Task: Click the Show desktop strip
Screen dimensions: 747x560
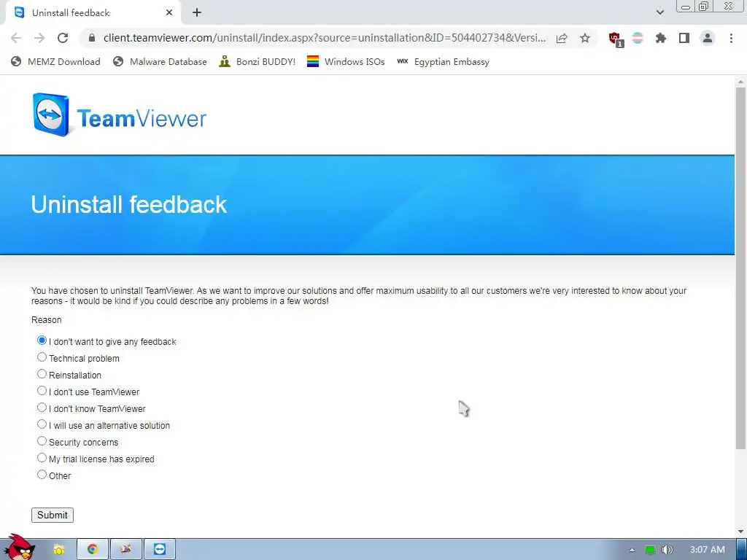Action: tap(742, 550)
